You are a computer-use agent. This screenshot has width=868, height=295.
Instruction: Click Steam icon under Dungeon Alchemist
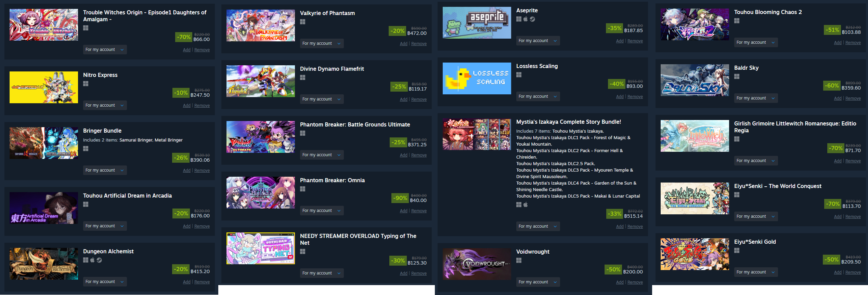click(x=99, y=260)
